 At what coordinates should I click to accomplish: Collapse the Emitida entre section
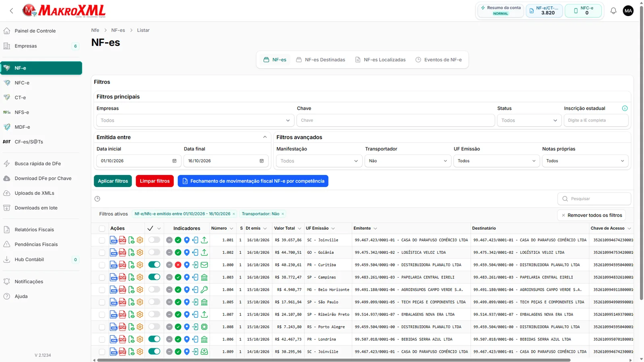point(265,137)
